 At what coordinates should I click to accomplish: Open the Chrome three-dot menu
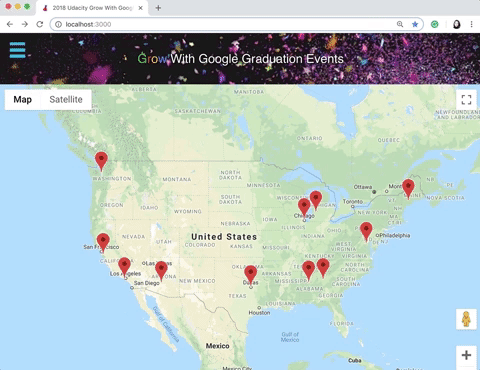471,24
